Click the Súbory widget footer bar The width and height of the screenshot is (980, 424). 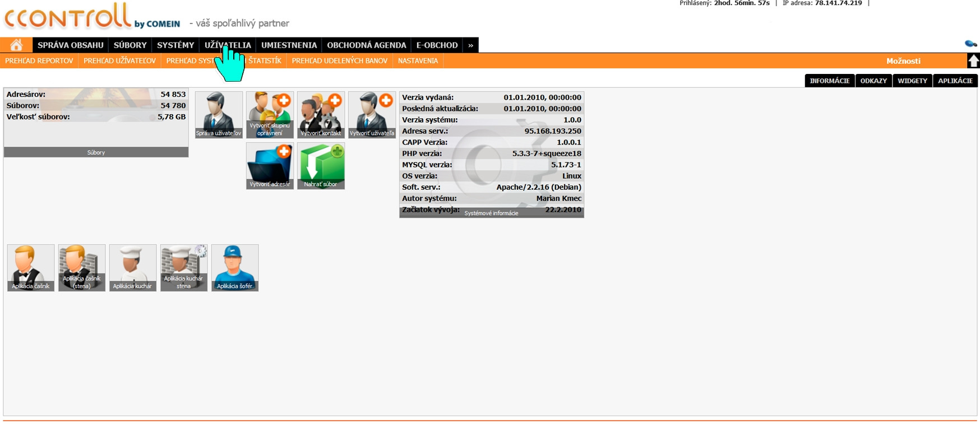tap(96, 152)
